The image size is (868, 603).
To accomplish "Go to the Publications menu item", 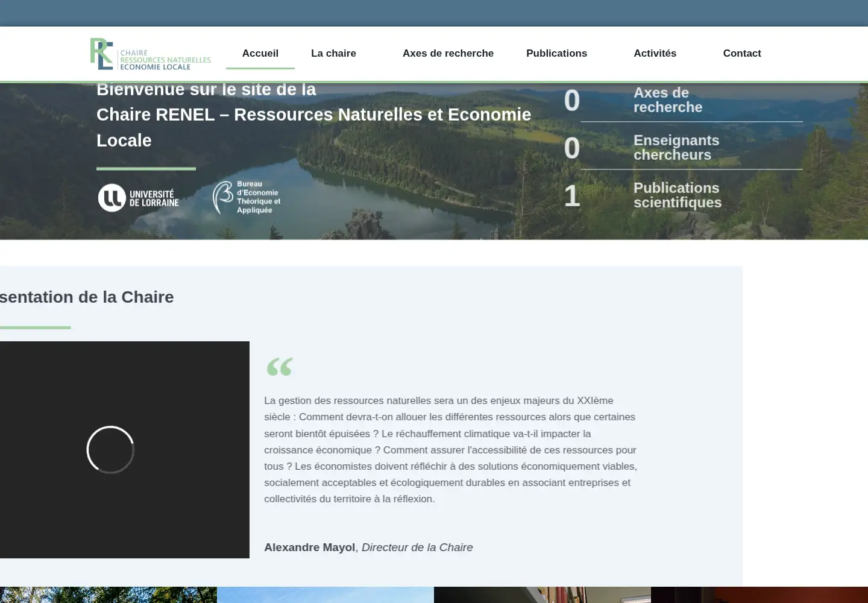I will pos(556,53).
